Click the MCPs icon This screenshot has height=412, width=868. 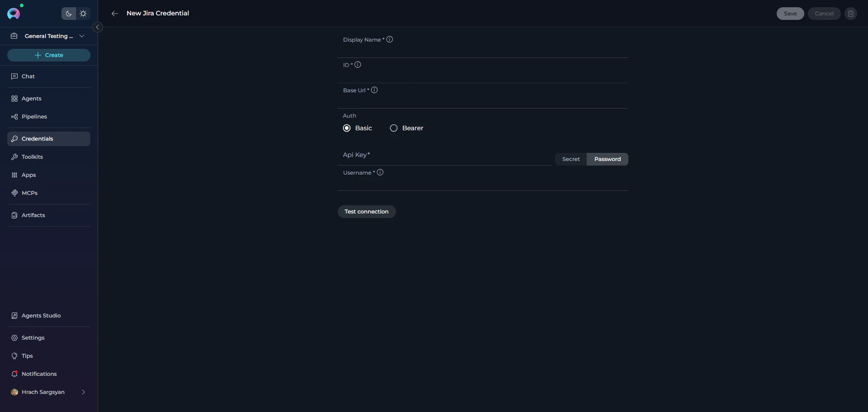(x=14, y=193)
